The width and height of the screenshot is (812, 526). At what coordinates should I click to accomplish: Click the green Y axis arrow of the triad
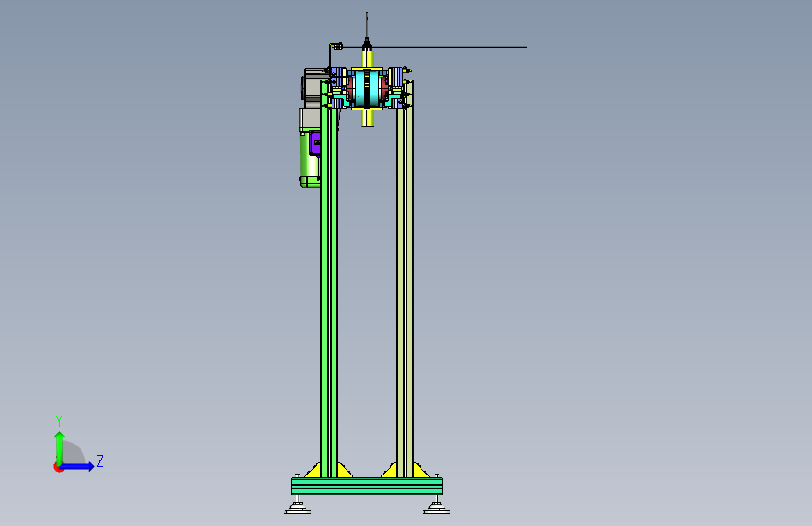click(x=60, y=447)
